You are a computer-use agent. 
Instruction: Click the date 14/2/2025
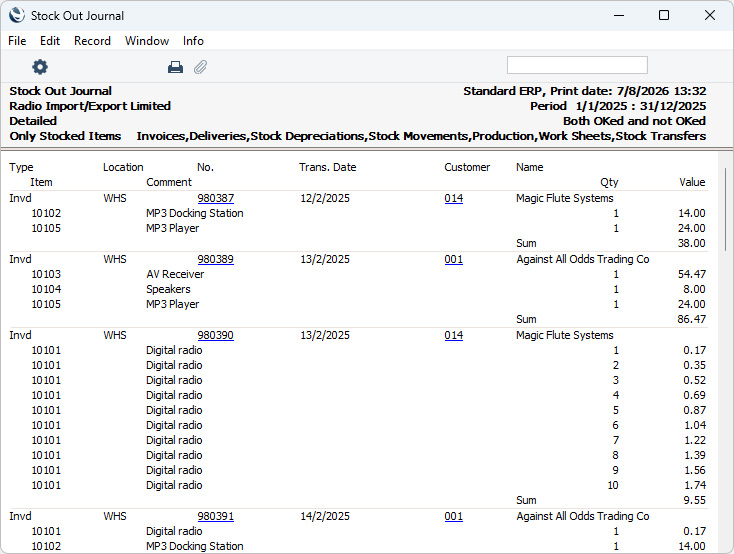[x=325, y=516]
